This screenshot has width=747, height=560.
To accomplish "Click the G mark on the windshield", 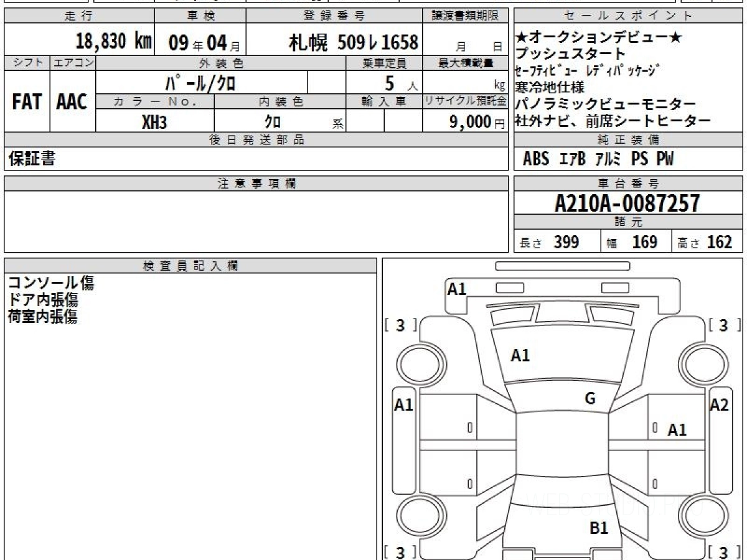I will 590,399.
